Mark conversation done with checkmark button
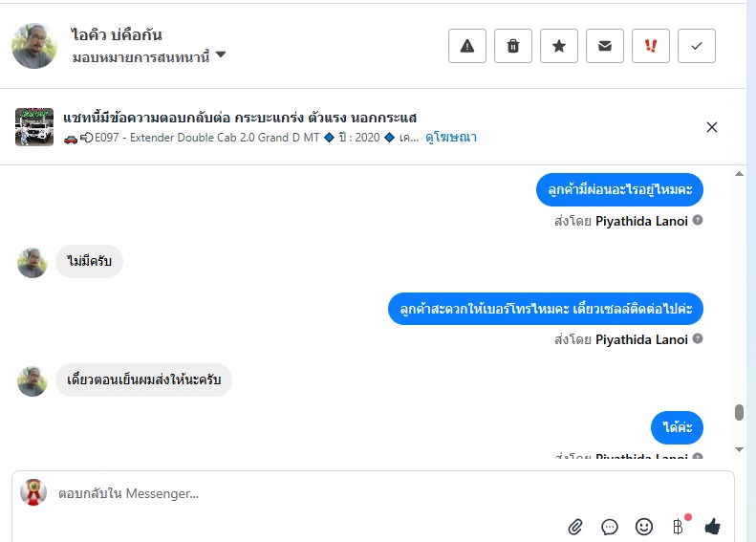The width and height of the screenshot is (756, 542). point(696,46)
